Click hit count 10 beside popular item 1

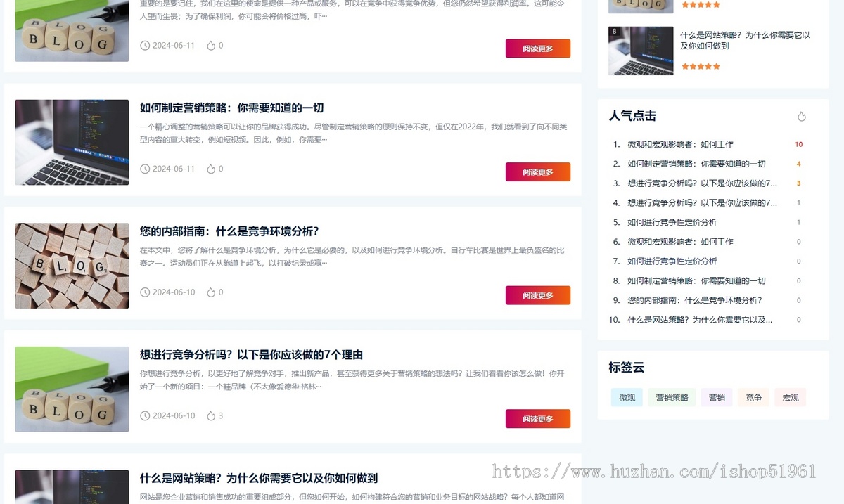click(799, 145)
